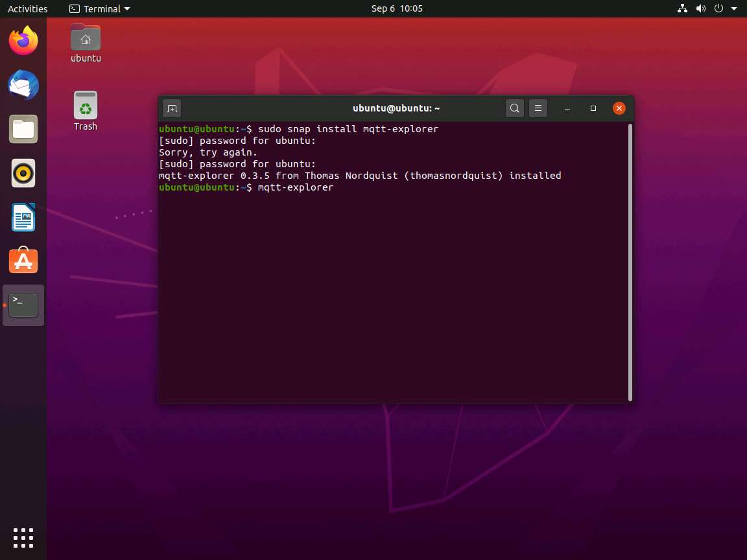Open a new terminal tab
Screen dimensions: 747x560
[x=172, y=108]
